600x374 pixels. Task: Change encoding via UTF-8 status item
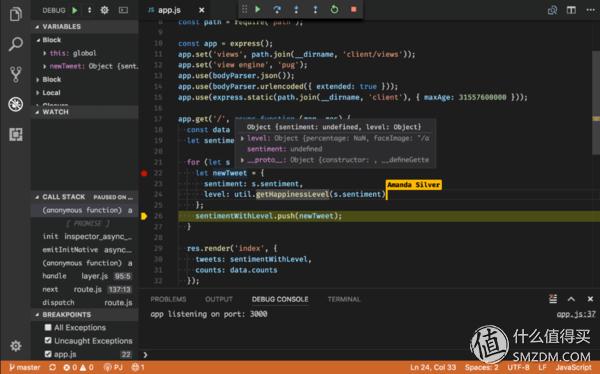click(518, 367)
